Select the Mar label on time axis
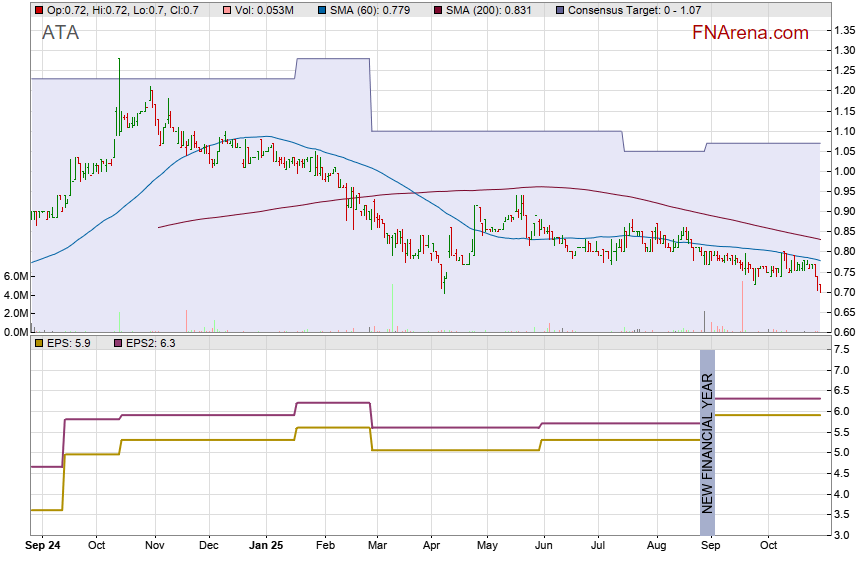This screenshot has height=566, width=859. (376, 546)
